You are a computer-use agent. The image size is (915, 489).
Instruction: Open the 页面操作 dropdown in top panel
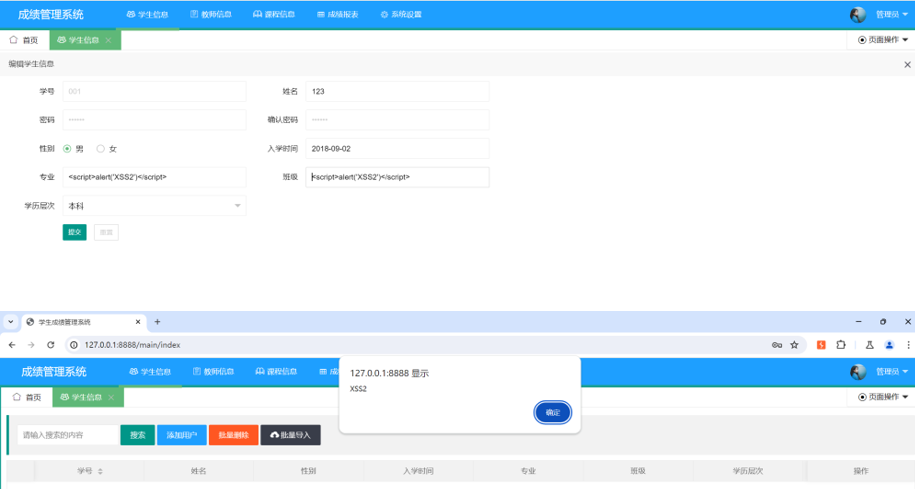point(884,40)
